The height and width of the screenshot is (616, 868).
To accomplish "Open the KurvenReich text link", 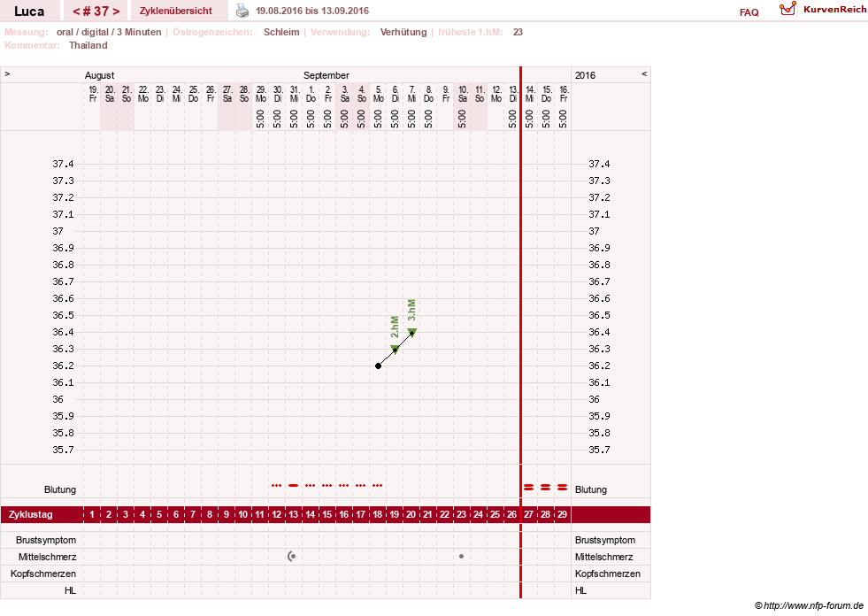I will [834, 10].
